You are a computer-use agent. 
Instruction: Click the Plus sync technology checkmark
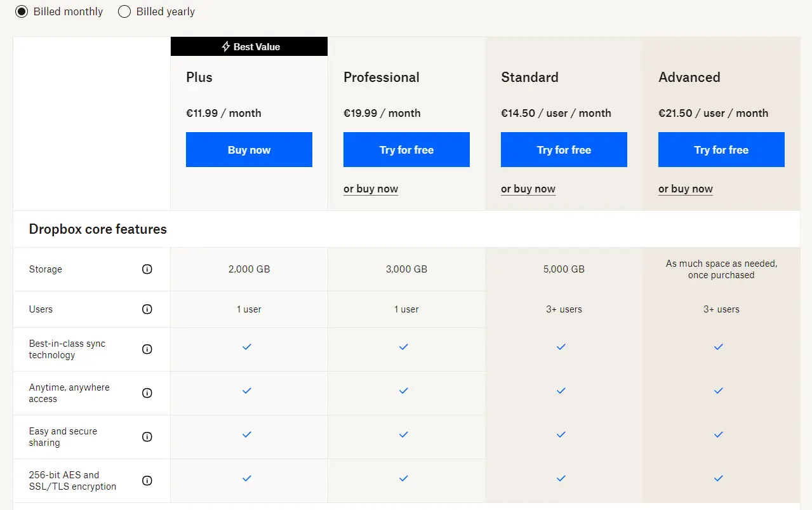tap(247, 347)
